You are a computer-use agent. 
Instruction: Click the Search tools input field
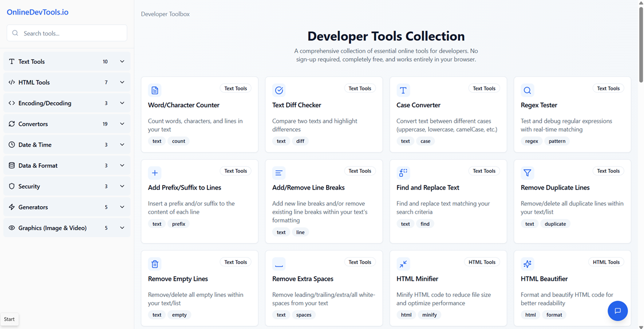pos(67,33)
